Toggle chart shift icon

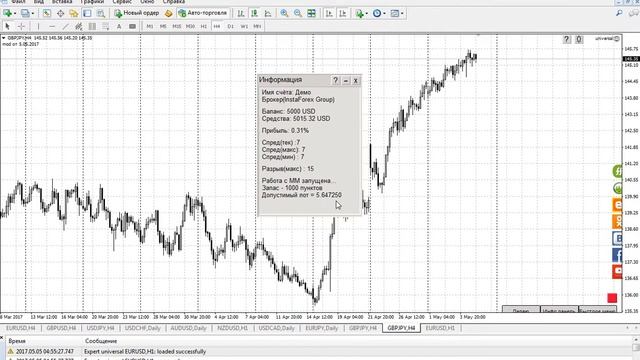(342, 13)
